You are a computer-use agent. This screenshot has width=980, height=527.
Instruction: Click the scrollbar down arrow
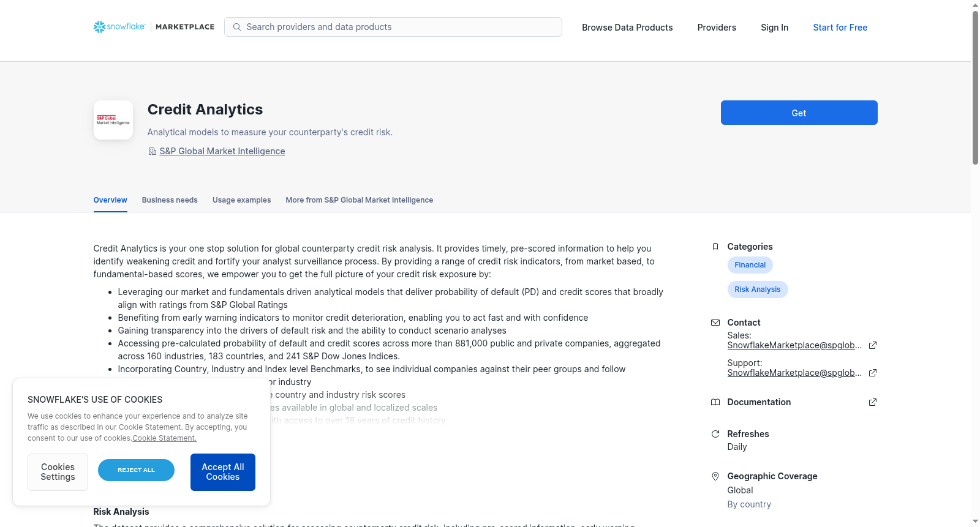click(975, 521)
